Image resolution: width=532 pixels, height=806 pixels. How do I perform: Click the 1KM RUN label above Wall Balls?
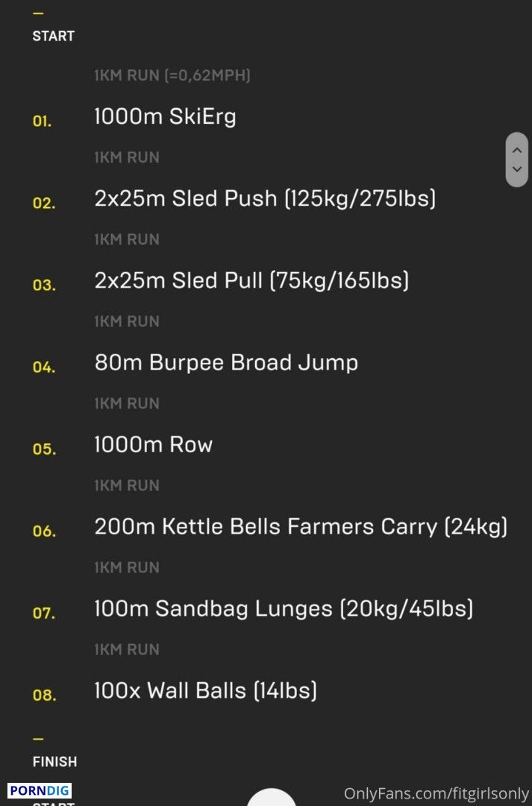click(126, 650)
